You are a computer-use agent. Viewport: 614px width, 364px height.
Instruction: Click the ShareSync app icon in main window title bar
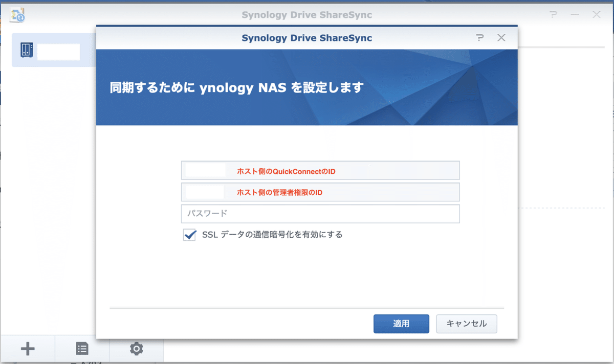coord(18,14)
